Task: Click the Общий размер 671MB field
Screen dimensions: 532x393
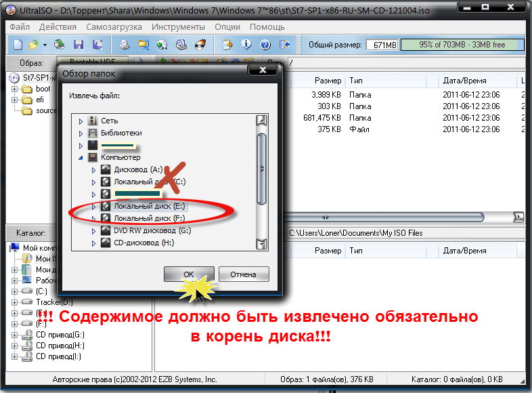Action: click(382, 45)
